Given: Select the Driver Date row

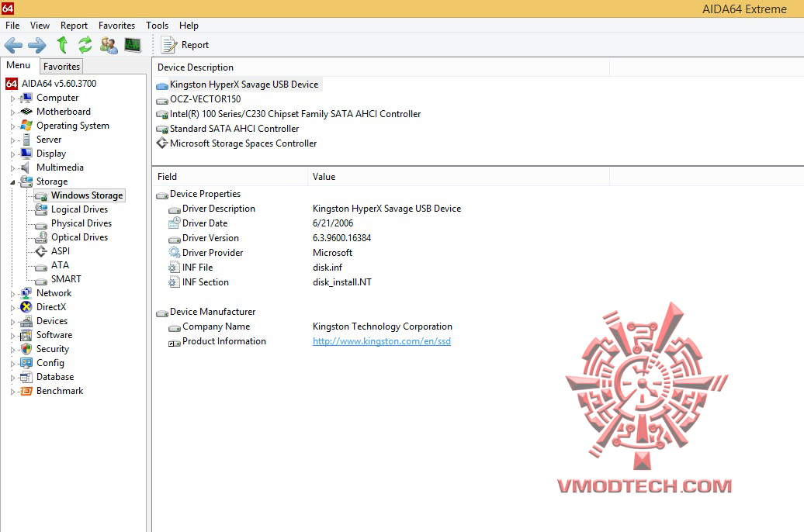Looking at the screenshot, I should (261, 223).
